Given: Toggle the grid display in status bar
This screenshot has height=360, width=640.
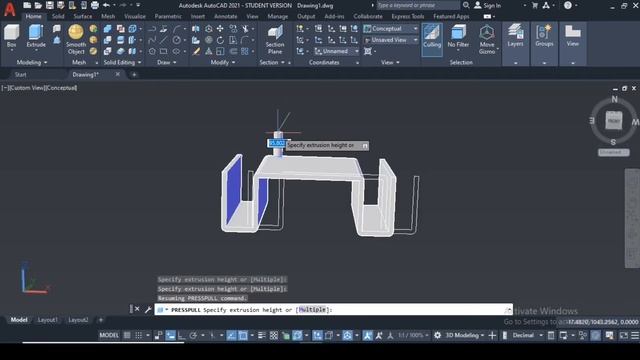Looking at the screenshot, I should point(127,335).
